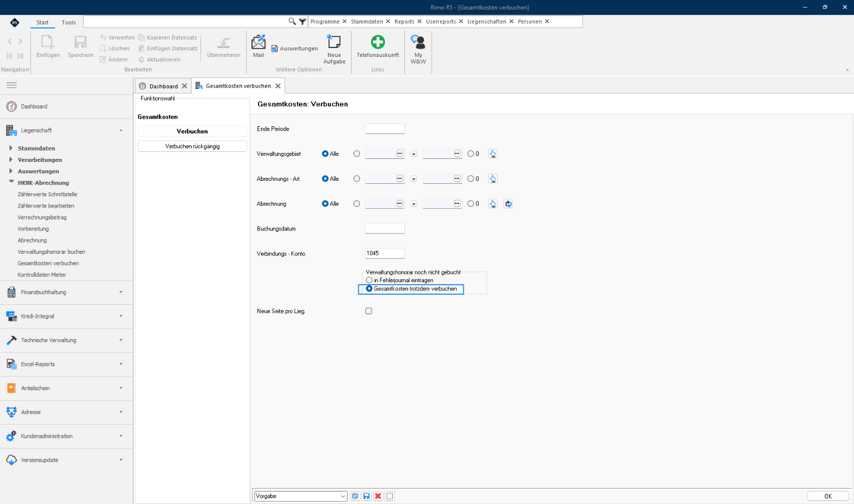Screen dimensions: 854x504
Task: Open the Tools ribbon tab
Action: pyautogui.click(x=69, y=23)
